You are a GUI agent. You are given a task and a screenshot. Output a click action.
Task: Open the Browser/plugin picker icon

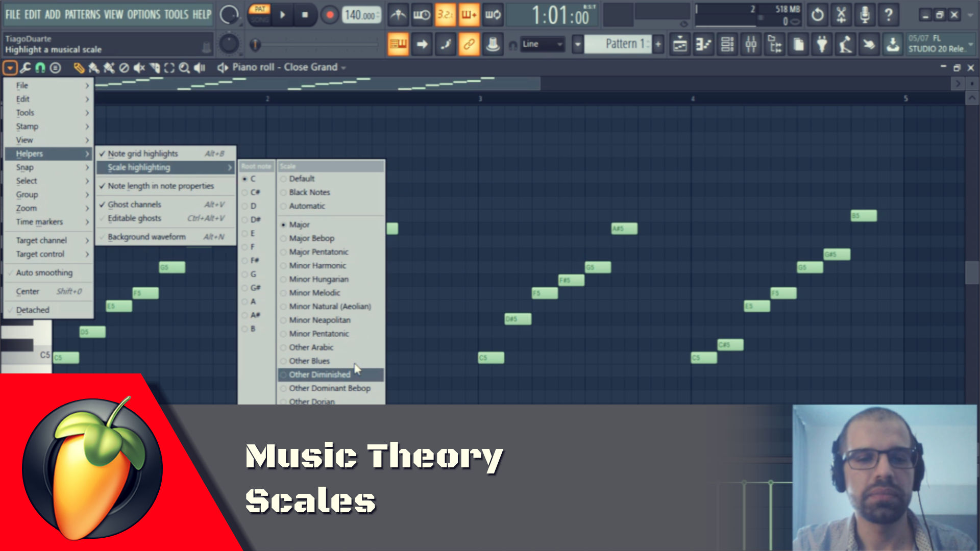(774, 45)
